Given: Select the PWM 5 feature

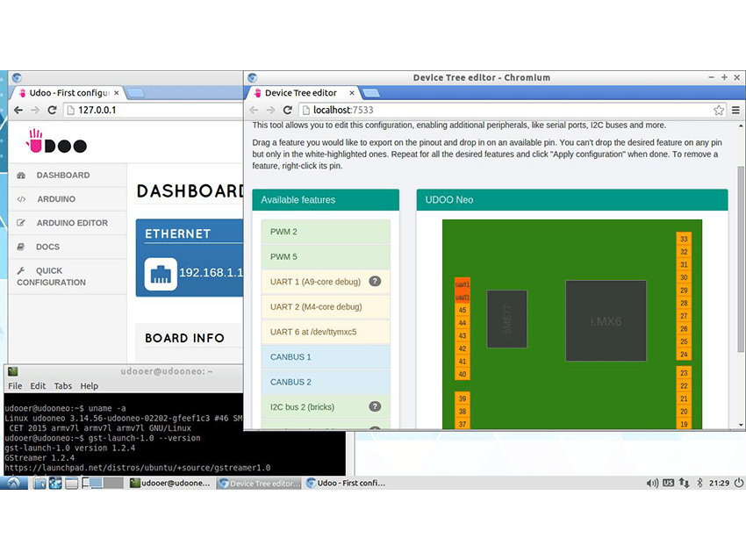Looking at the screenshot, I should click(326, 256).
